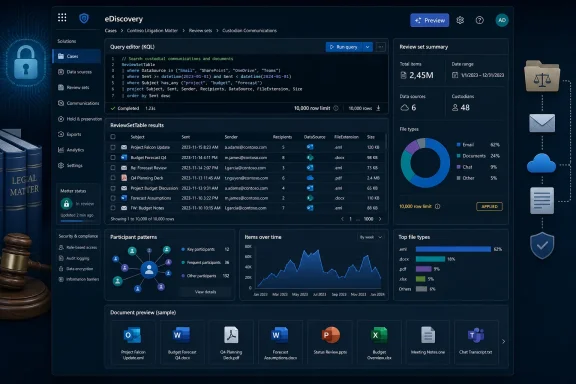Check the Q4 Planning Deck row

point(113,178)
